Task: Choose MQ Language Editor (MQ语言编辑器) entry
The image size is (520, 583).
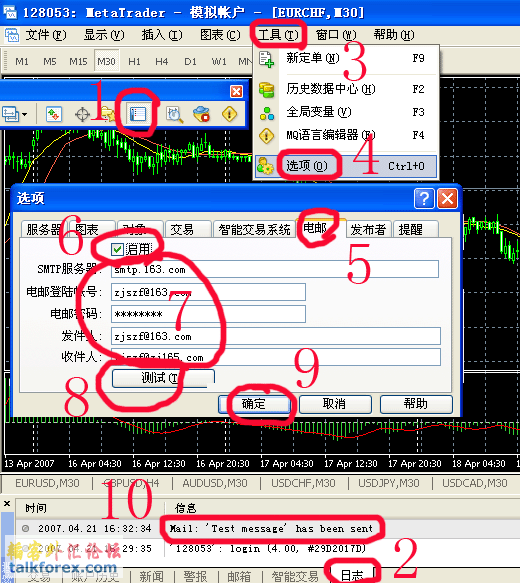Action: click(x=346, y=135)
